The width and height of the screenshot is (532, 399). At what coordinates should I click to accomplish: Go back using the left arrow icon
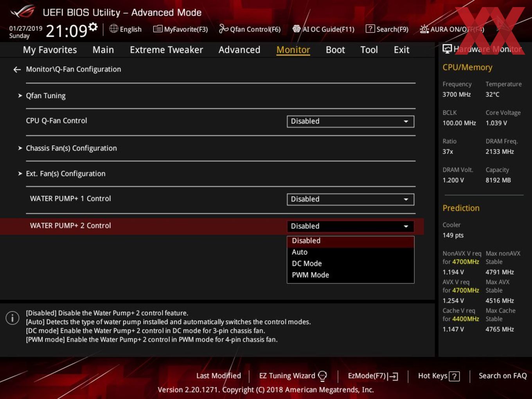17,70
